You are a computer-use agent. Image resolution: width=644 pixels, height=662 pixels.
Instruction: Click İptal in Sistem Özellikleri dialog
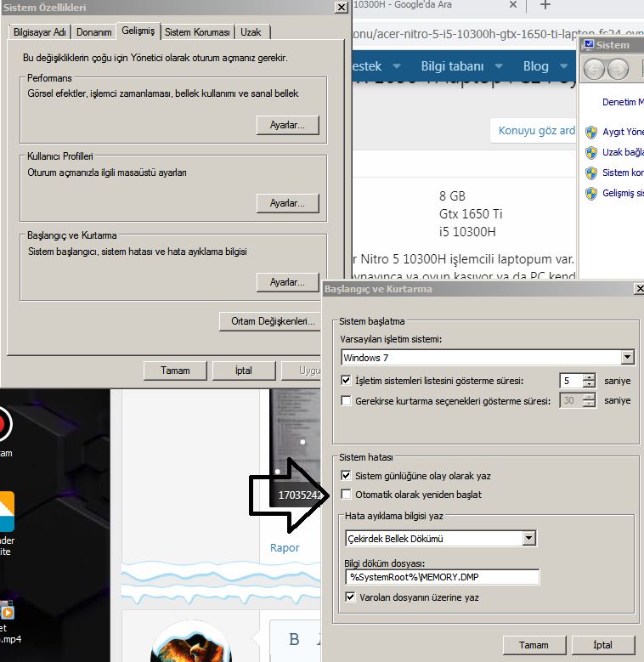pyautogui.click(x=244, y=371)
